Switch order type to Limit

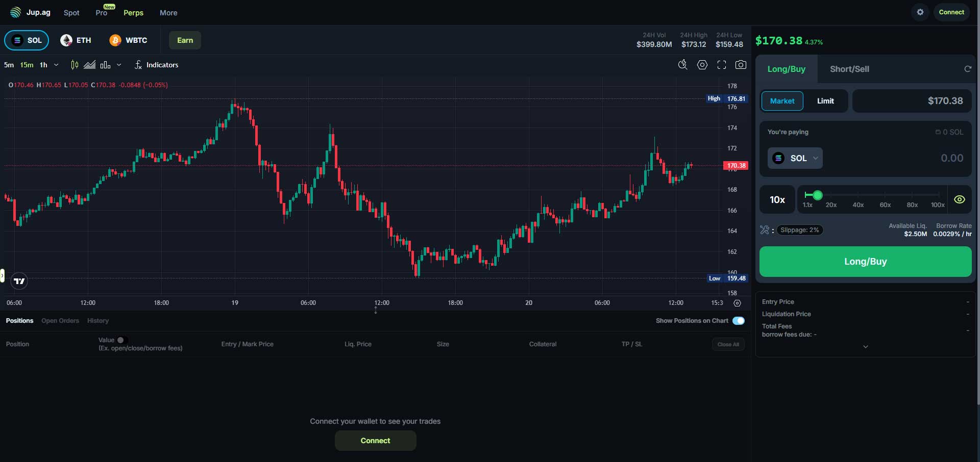coord(825,100)
